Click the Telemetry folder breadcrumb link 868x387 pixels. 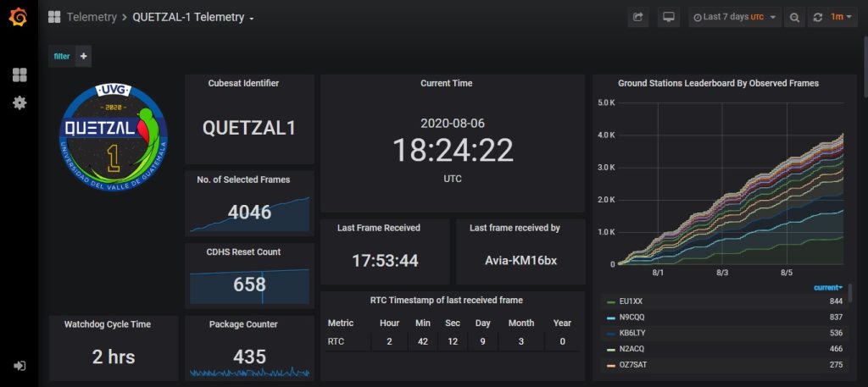92,17
